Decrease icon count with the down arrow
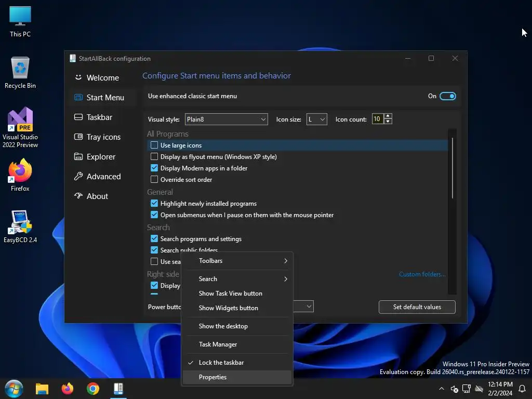Viewport: 532px width, 399px height. (x=388, y=122)
